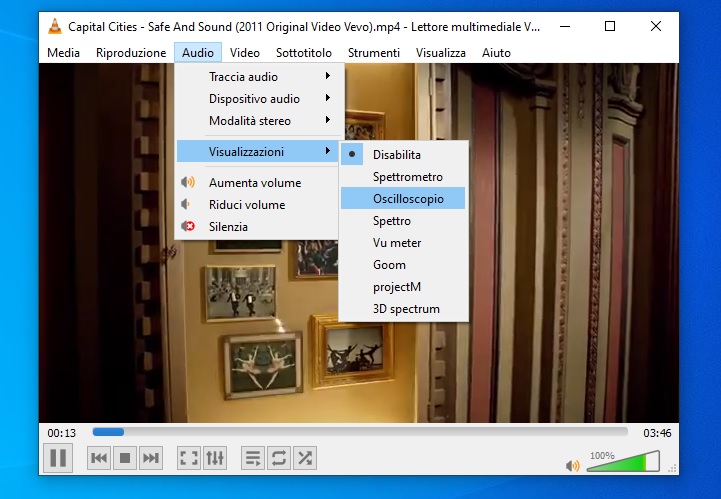Choose 3D spectrum visualization
Screen dimensions: 721x499
click(403, 309)
